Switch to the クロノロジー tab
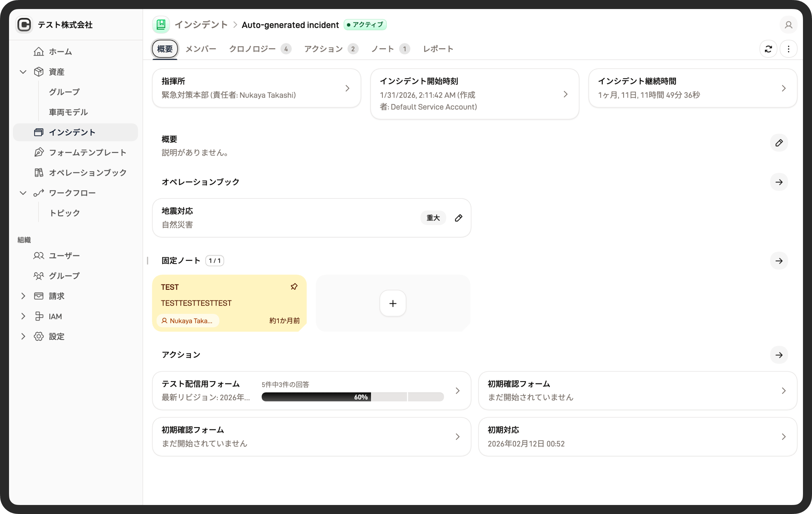Image resolution: width=812 pixels, height=514 pixels. pos(253,49)
